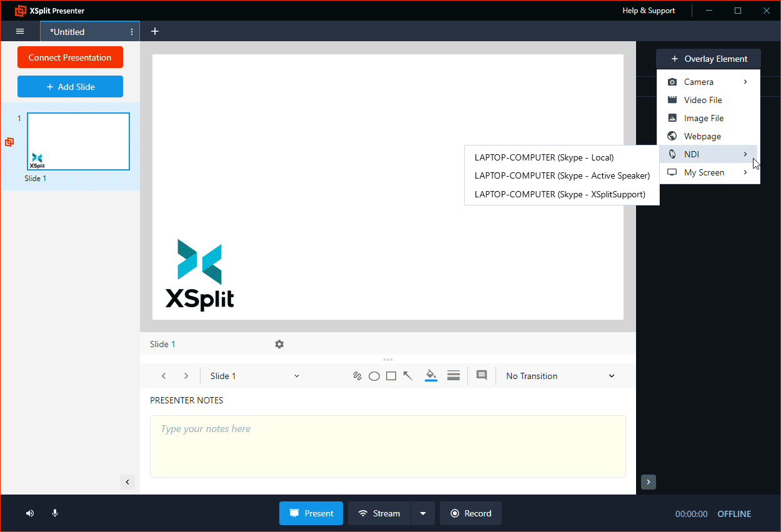Select the rectangle drawing tool
This screenshot has width=781, height=532.
coord(391,376)
